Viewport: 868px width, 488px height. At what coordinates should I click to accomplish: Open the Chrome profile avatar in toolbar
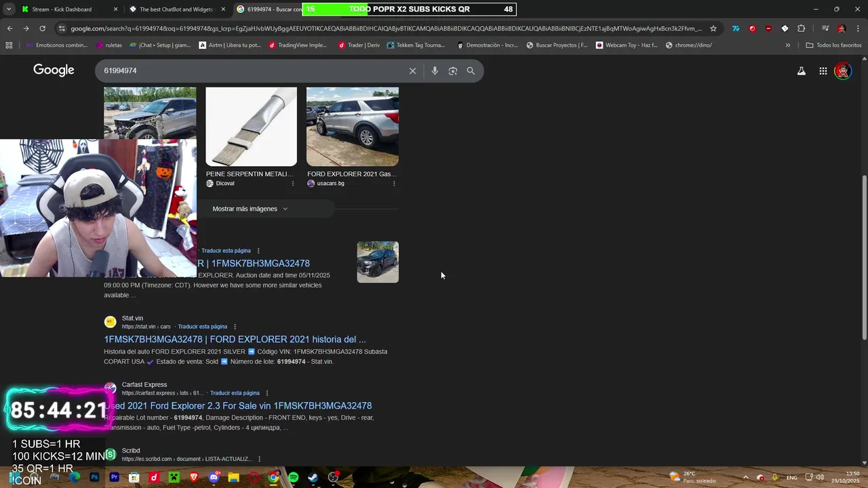842,28
